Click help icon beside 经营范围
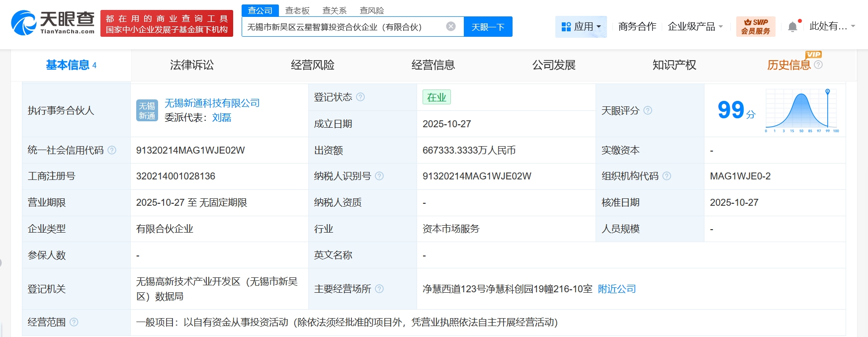Image resolution: width=868 pixels, height=337 pixels. pos(74,322)
